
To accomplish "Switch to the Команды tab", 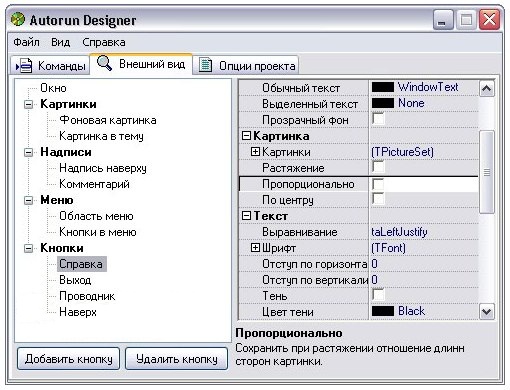I will 50,65.
